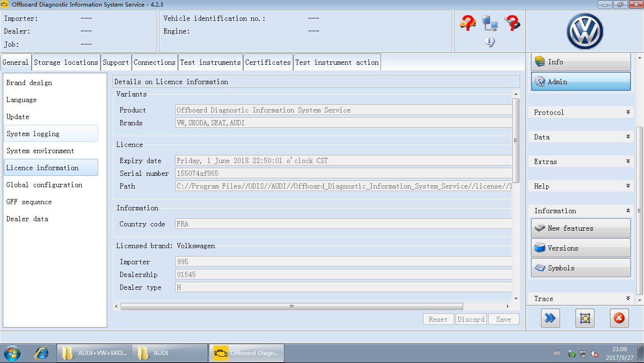This screenshot has width=644, height=363.
Task: Open the Windows Start menu
Action: pos(12,353)
